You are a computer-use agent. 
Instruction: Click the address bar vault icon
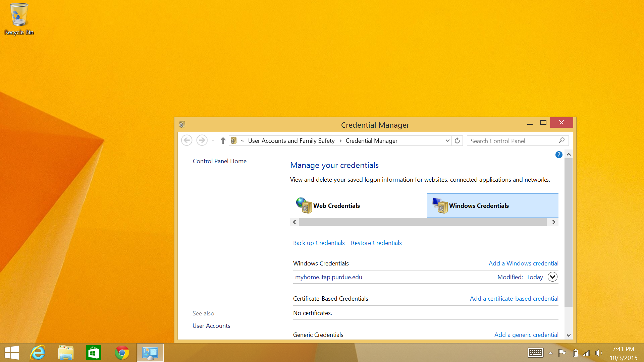(234, 141)
